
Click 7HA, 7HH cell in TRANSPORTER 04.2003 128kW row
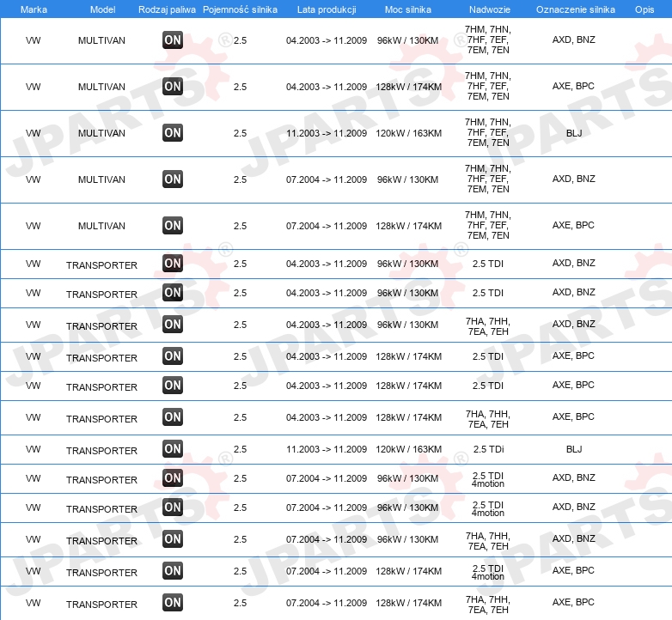click(488, 419)
